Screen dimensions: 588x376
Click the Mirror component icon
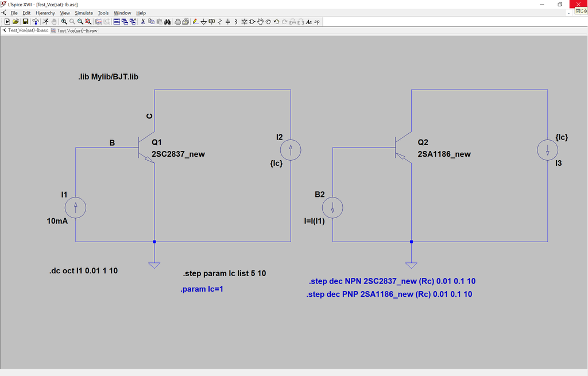point(300,22)
